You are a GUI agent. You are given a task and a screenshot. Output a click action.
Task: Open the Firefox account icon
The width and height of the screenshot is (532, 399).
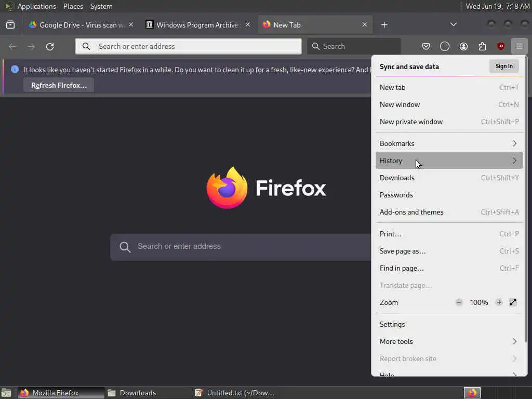tap(463, 46)
